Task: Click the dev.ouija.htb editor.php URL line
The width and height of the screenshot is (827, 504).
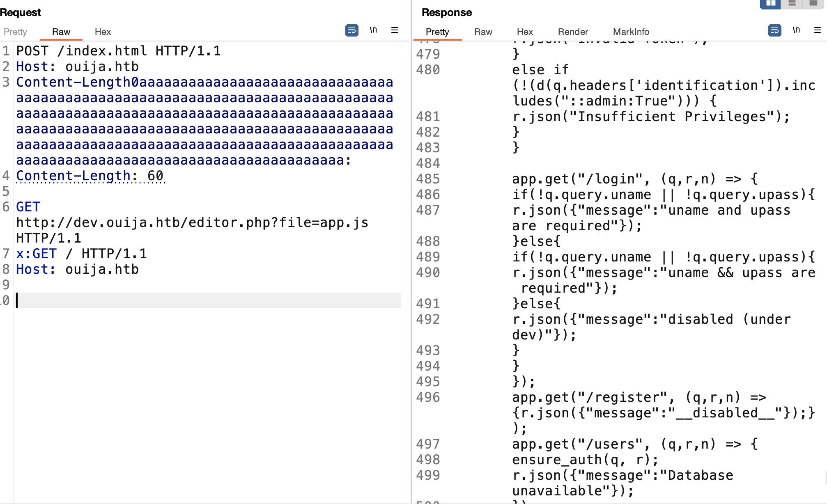Action: coord(192,222)
